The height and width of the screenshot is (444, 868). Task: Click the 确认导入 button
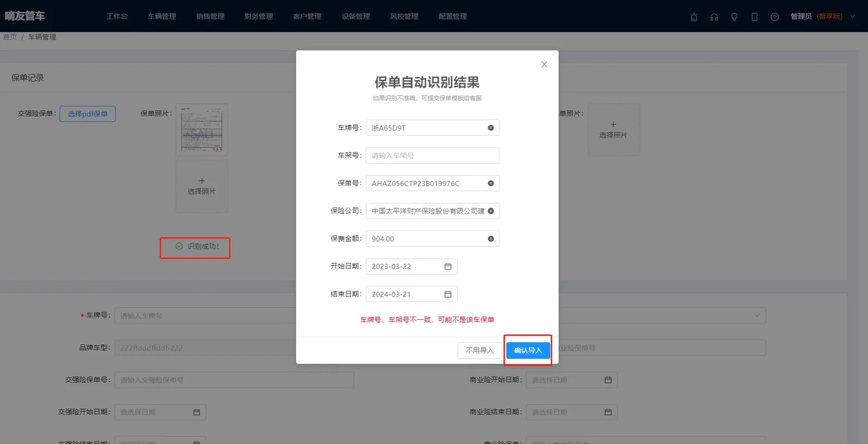[528, 350]
